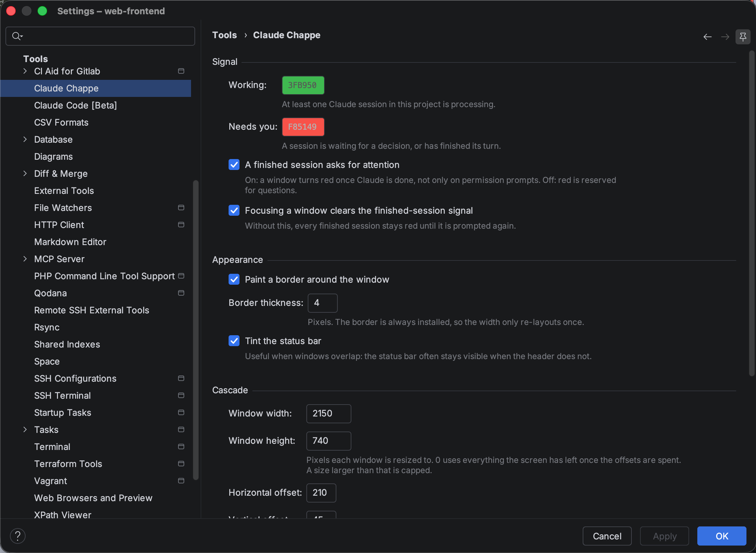Open the Diagrams settings page
The height and width of the screenshot is (553, 756).
tap(53, 156)
